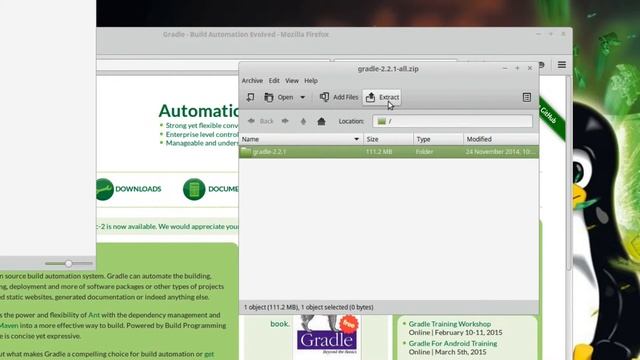The image size is (640, 360).
Task: Open the Help menu
Action: point(311,81)
